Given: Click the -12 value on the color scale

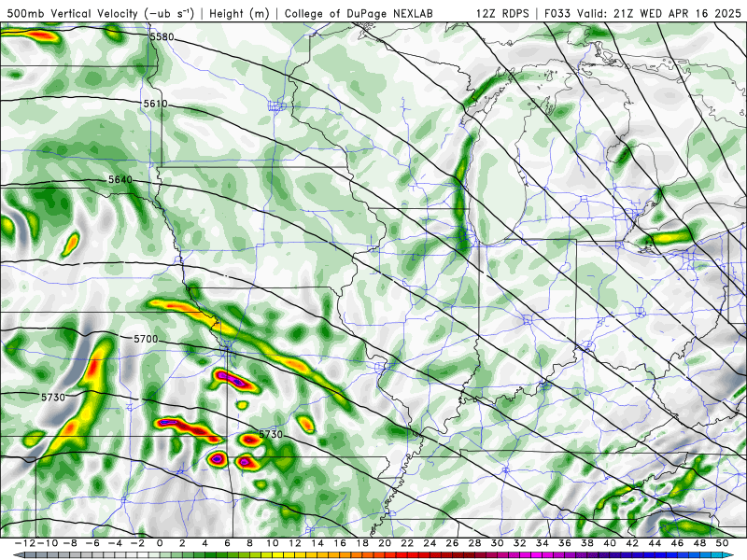Looking at the screenshot, I should [25, 543].
